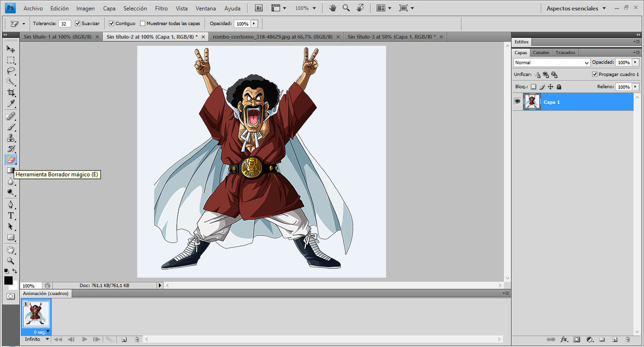Viewport: 644px width, 347px height.
Task: Select the Rectangle shape tool
Action: coord(11,238)
